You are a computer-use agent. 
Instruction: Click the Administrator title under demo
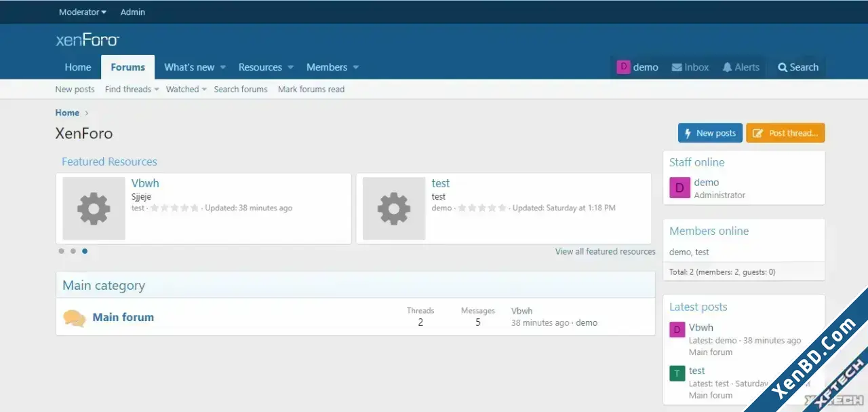coord(719,195)
